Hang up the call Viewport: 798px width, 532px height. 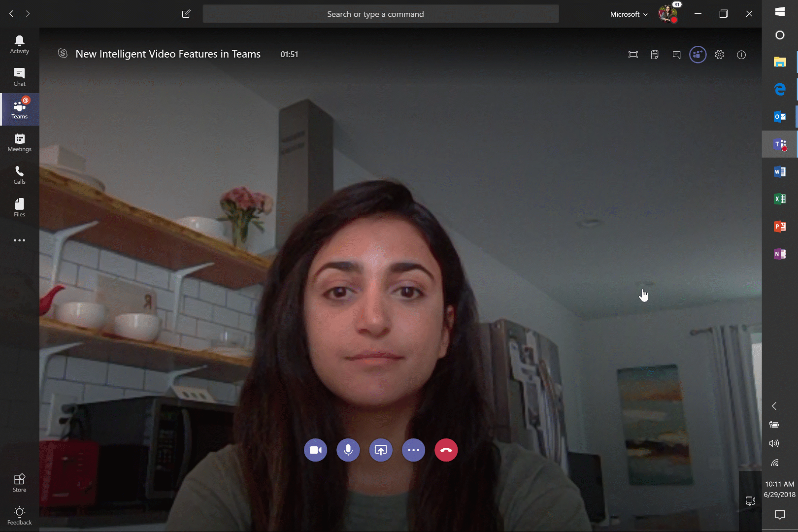tap(446, 450)
